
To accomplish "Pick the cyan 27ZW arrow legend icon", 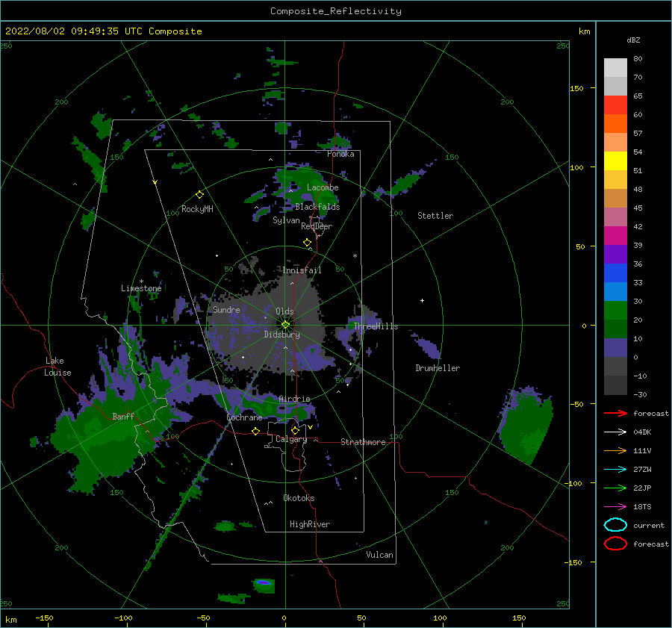I will (x=615, y=470).
